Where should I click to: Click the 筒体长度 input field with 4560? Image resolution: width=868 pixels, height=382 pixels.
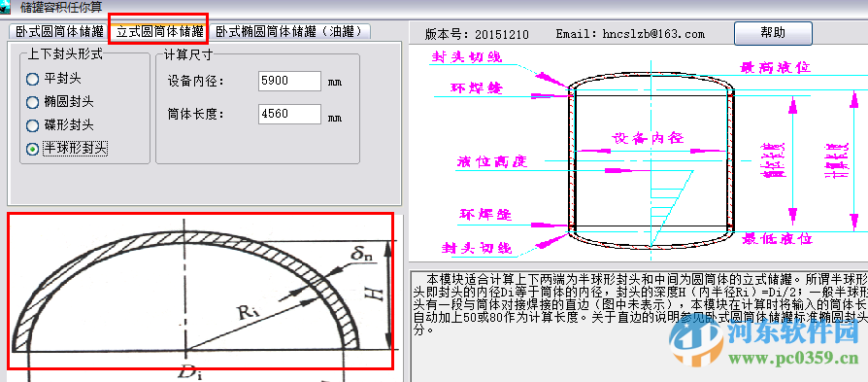coord(289,115)
